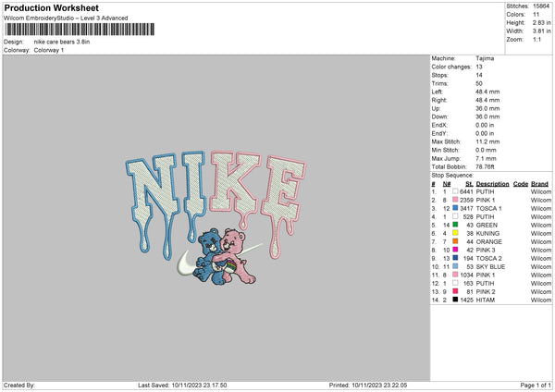Pick the SKY BLUE color swatch
The image size is (555, 392).
pos(455,266)
